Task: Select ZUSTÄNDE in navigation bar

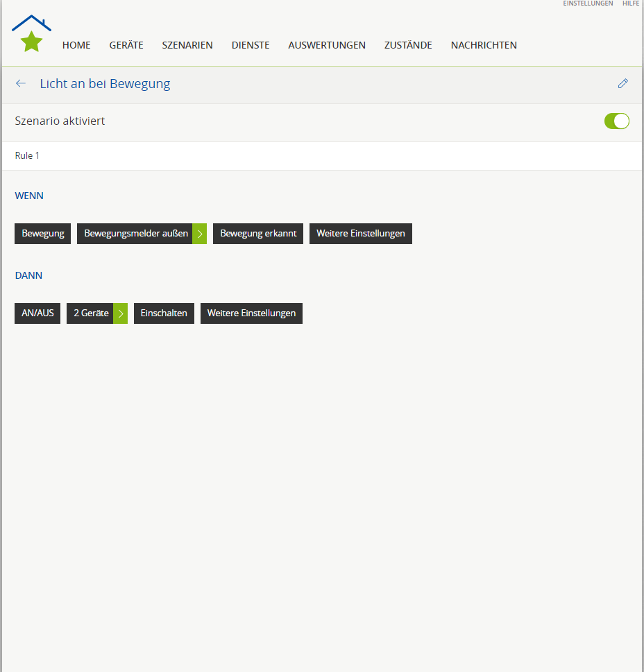Action: click(x=408, y=45)
